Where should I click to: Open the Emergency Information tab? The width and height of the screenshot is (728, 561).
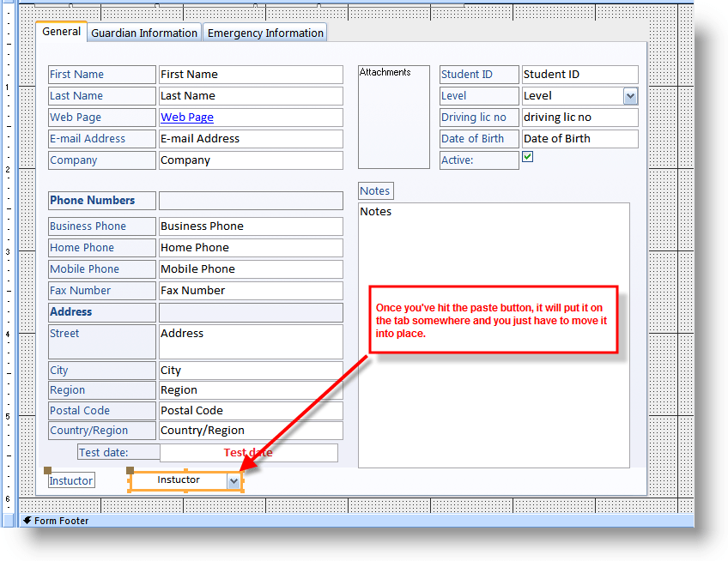pyautogui.click(x=264, y=32)
